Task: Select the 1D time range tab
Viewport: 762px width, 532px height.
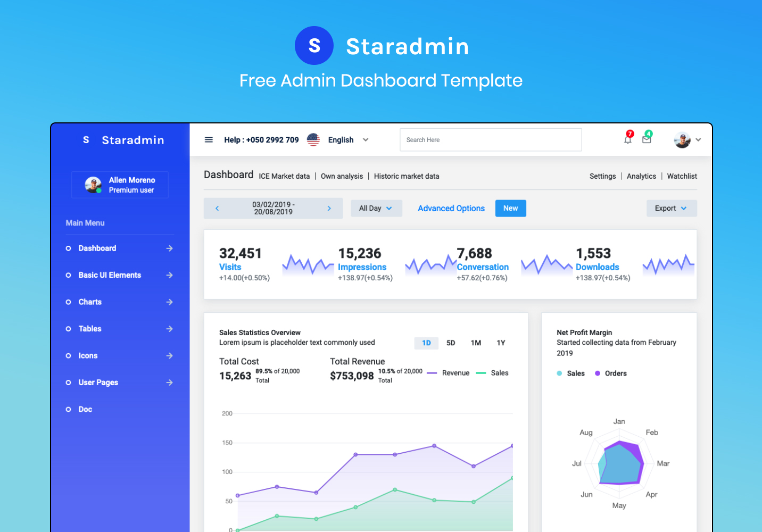Action: 426,343
